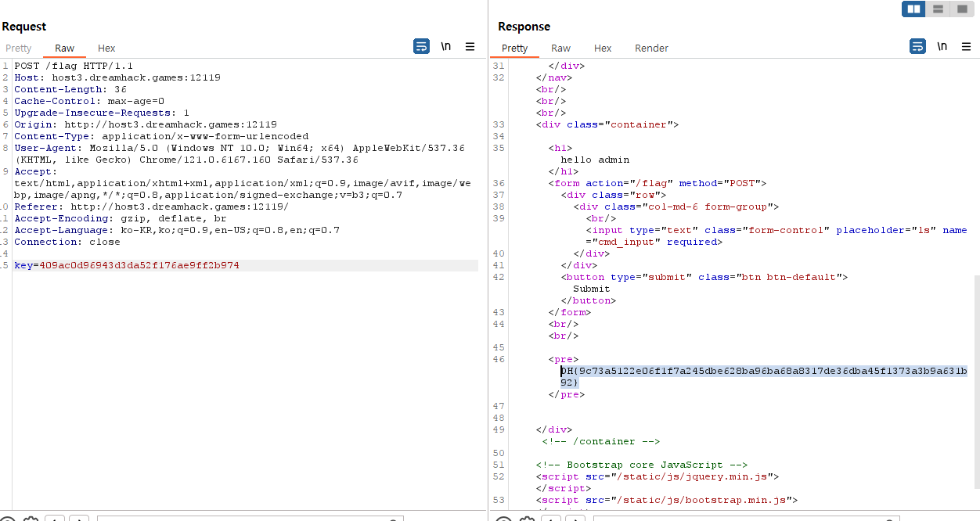This screenshot has width=980, height=521.
Task: Click the 'Response' panel heading
Action: (x=524, y=27)
